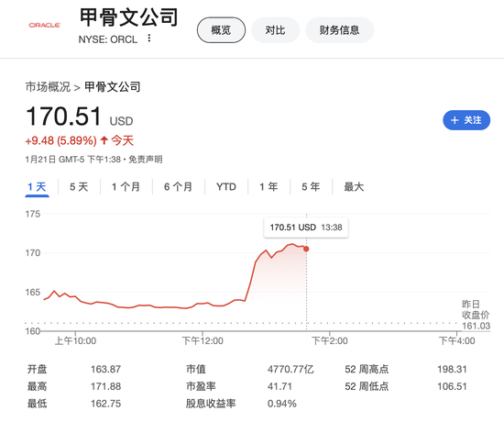504x422 pixels.
Task: Click the 下午2:00 axis label
Action: click(330, 341)
